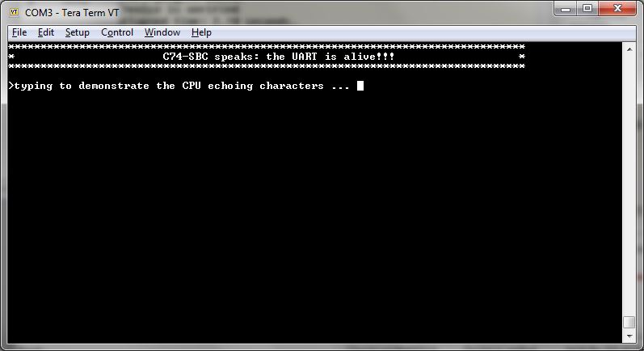The image size is (644, 351).
Task: Click the Tera Term VT title bar icon
Action: tap(15, 12)
